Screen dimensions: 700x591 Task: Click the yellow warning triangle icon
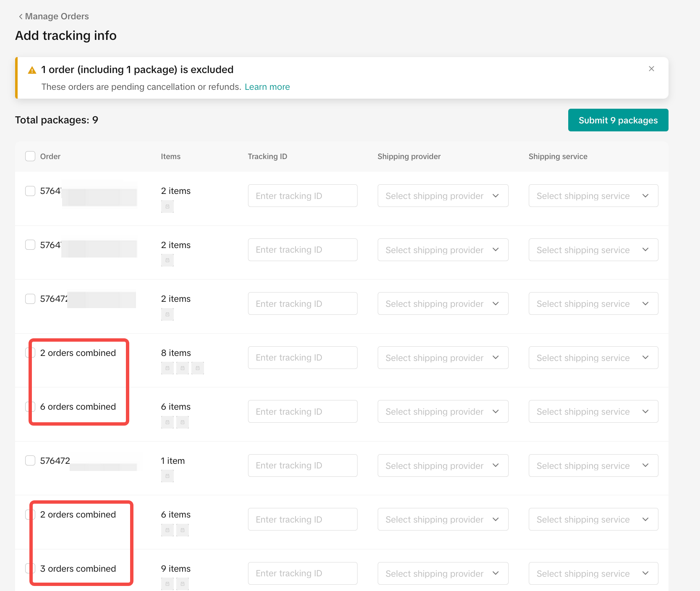[x=32, y=70]
